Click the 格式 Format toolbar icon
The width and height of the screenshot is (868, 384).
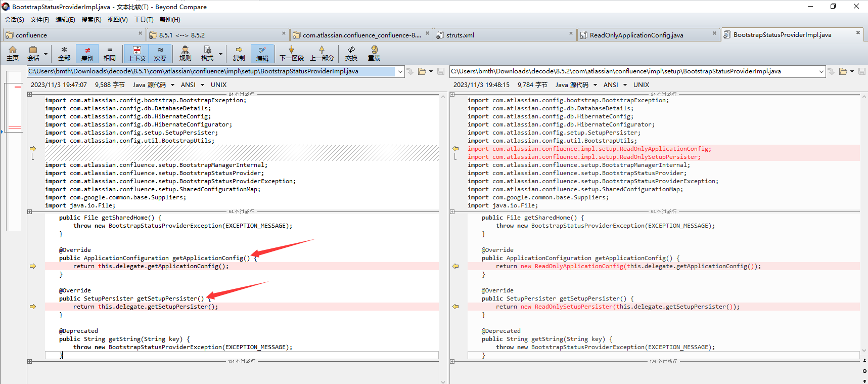207,53
